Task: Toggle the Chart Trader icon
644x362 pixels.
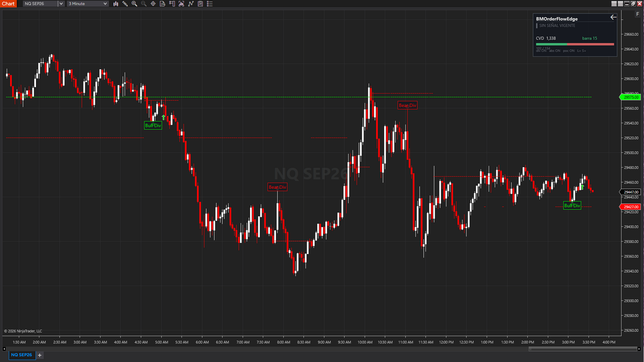Action: (x=172, y=4)
